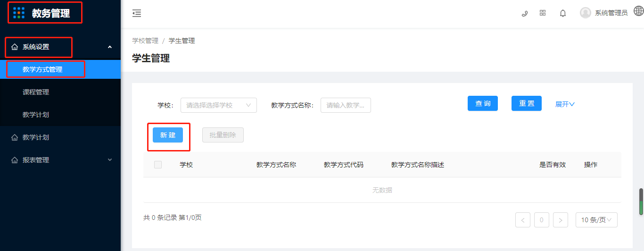Open the 10 条/页 page size dropdown

[596, 220]
